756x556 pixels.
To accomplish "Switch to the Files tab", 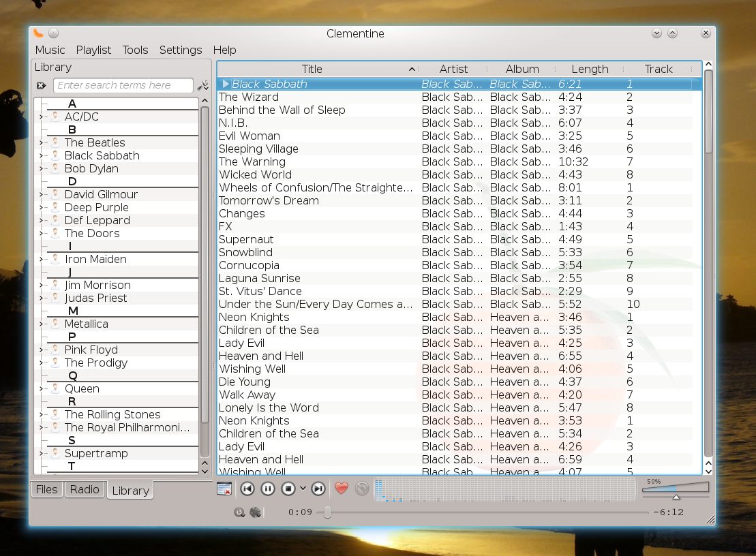I will 47,489.
